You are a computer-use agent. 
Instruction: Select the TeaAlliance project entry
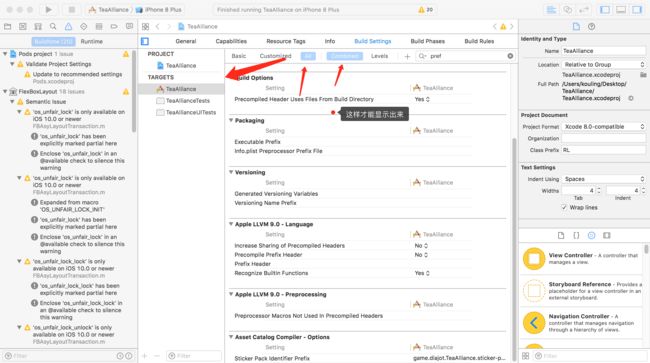[181, 65]
